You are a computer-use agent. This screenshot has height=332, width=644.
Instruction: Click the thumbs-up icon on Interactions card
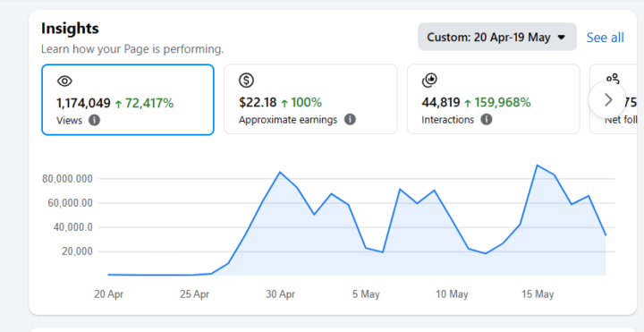429,81
